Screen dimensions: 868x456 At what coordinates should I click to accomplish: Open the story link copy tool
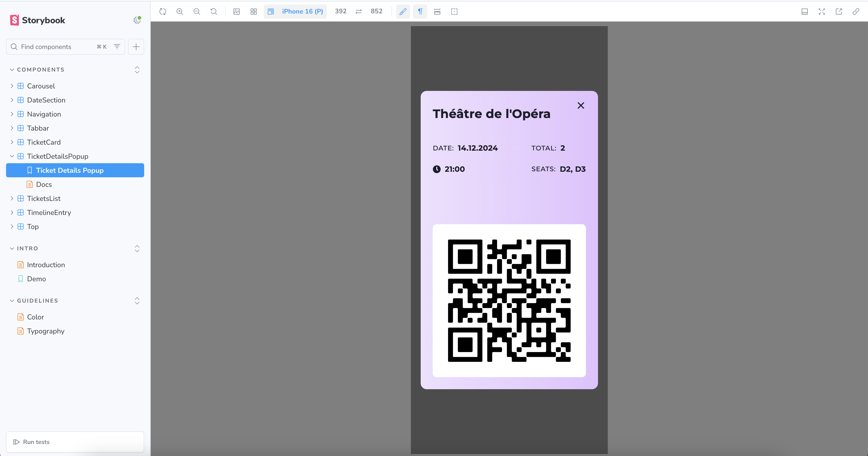pyautogui.click(x=856, y=12)
